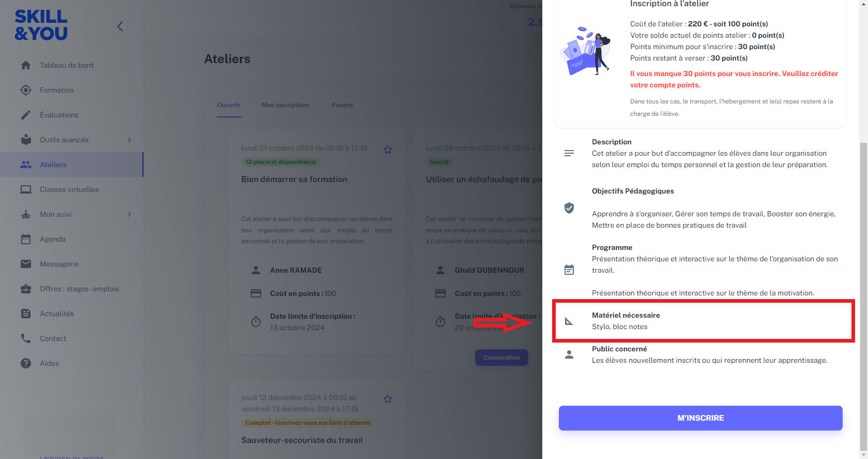This screenshot has height=459, width=868.
Task: Switch to the Favoris tab
Action: click(x=343, y=105)
